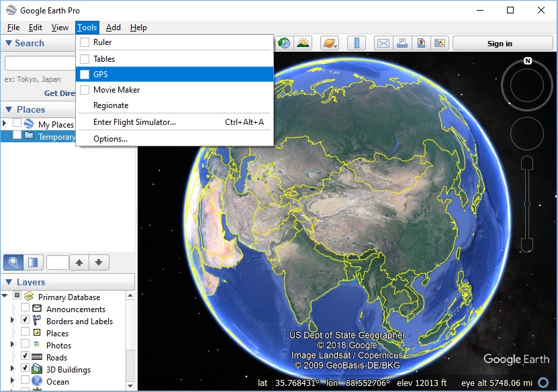Click the Places layer square icon
Screen dimensions: 558x392
click(37, 332)
